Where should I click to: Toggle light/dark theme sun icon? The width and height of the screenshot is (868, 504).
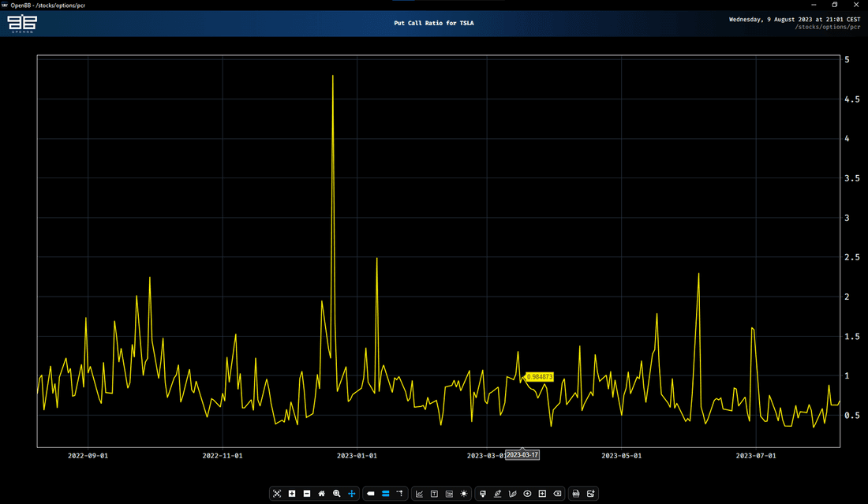click(464, 494)
